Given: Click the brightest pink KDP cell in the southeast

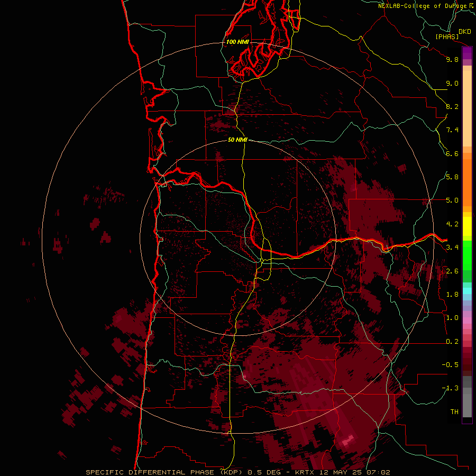Looking at the screenshot, I should [x=348, y=440].
